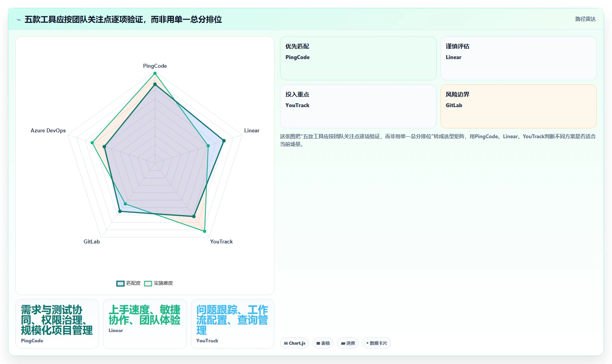Click the 表格 tag chip
Image resolution: width=612 pixels, height=364 pixels.
coord(323,343)
